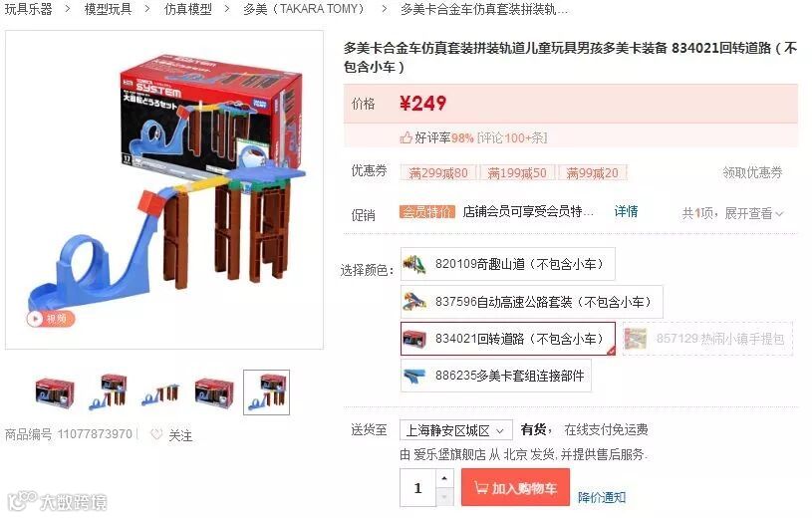This screenshot has height=518, width=812.
Task: Choose the 820109奇趣山道 option
Action: coord(507,264)
